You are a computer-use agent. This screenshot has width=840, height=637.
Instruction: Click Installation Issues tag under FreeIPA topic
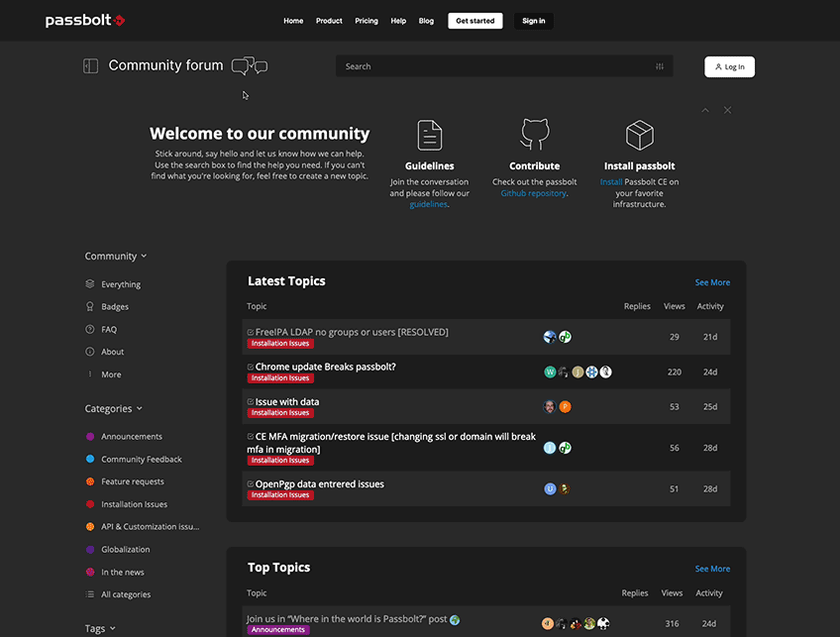(x=280, y=344)
